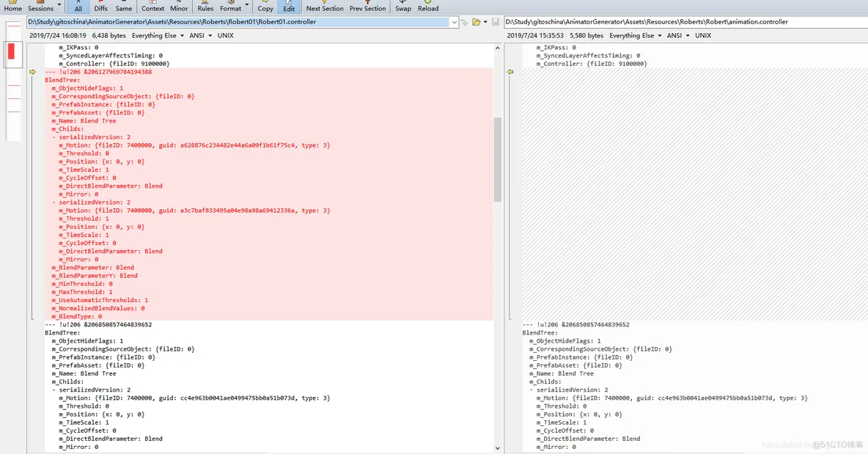
Task: Toggle Context lines display
Action: coord(152,7)
